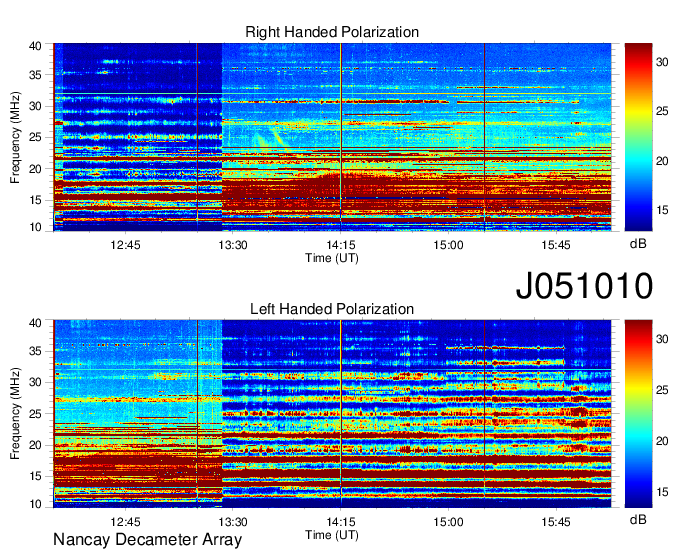Click the "Right Handed Polarization" plot title
Screen dimensions: 680x552
[x=332, y=32]
